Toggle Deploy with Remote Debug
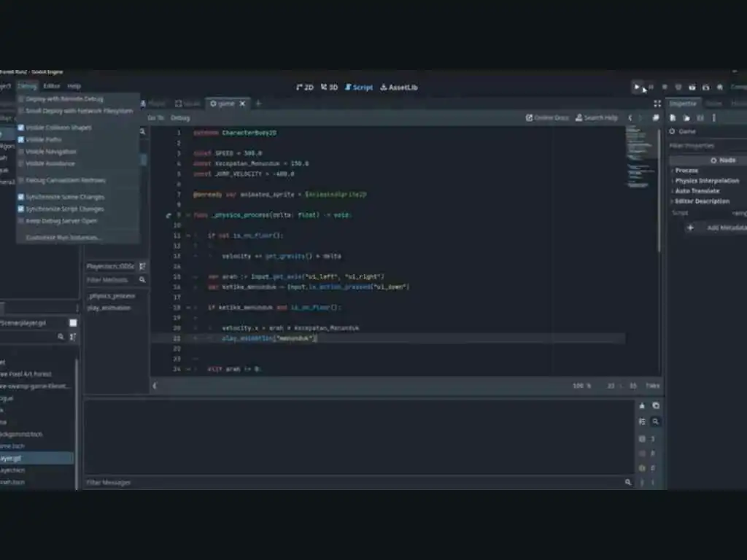Image resolution: width=747 pixels, height=560 pixels. (x=64, y=99)
